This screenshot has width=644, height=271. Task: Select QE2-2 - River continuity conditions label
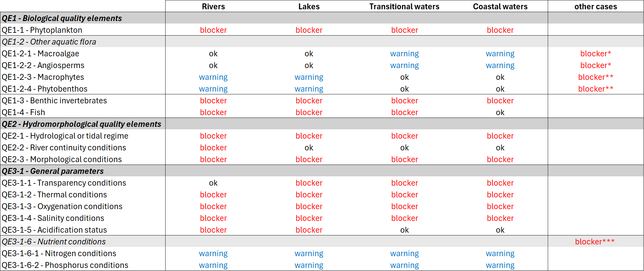pos(64,148)
